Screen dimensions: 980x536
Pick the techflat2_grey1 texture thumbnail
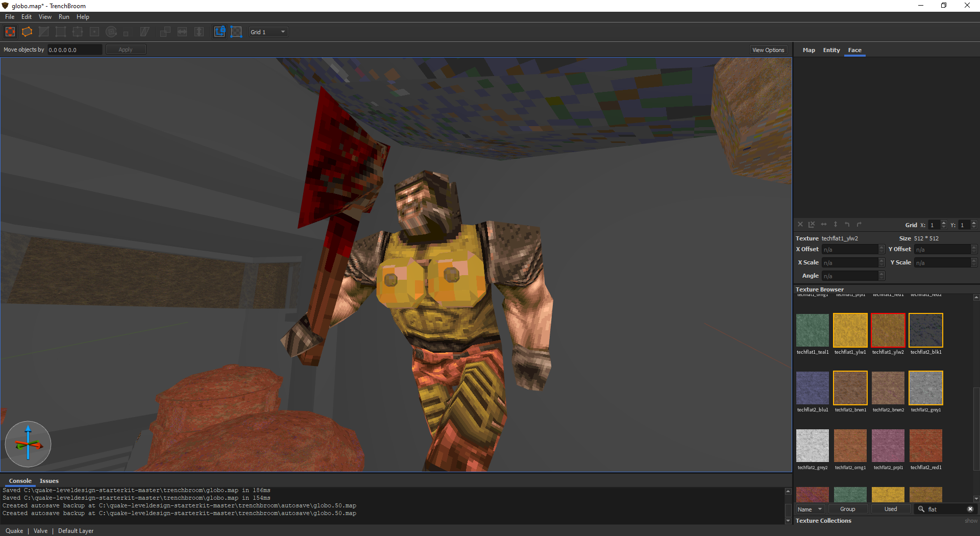click(926, 388)
